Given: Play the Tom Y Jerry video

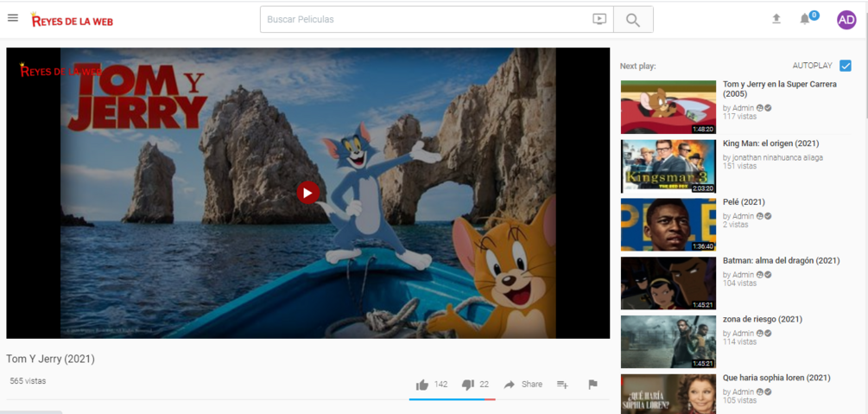Looking at the screenshot, I should pyautogui.click(x=307, y=193).
